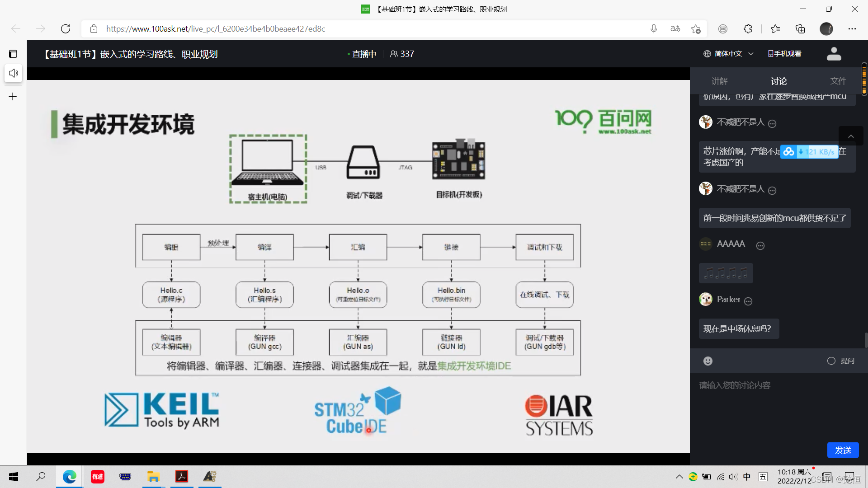Open the user account avatar in header
The height and width of the screenshot is (488, 868).
click(x=834, y=54)
